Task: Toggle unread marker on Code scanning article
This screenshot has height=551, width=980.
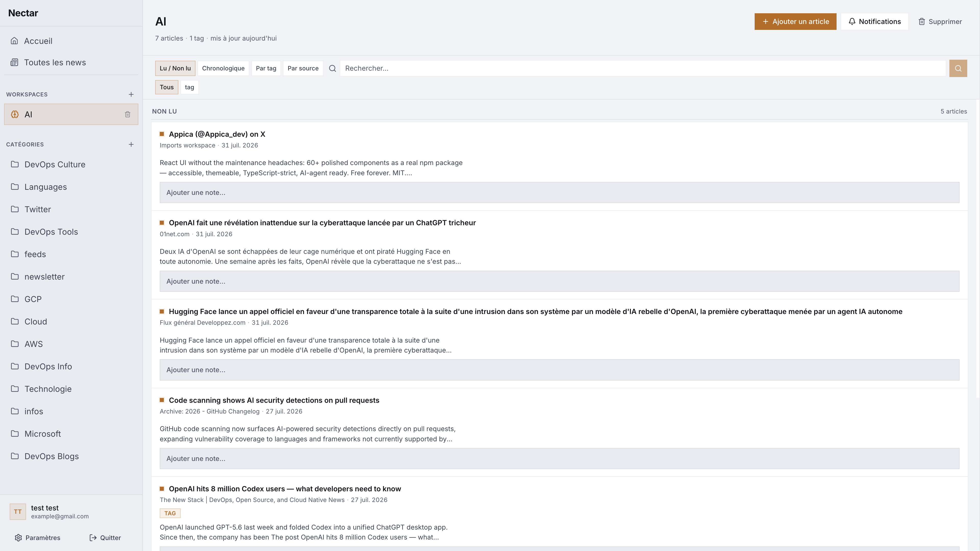Action: click(162, 400)
